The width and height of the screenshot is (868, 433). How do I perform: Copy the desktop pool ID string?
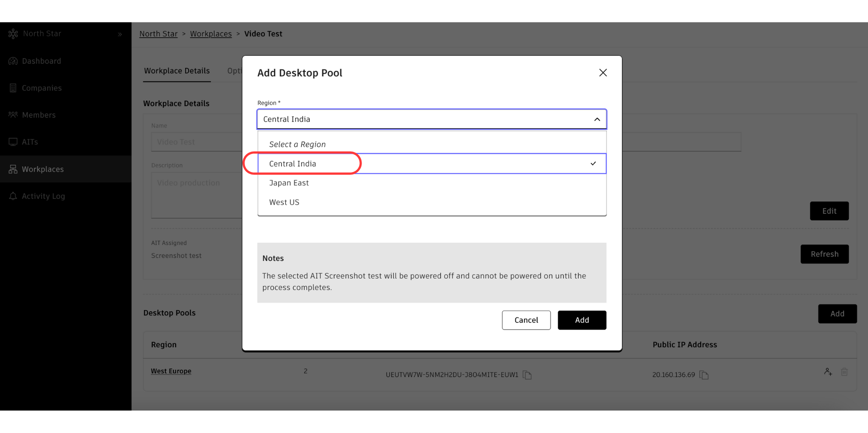click(x=527, y=375)
